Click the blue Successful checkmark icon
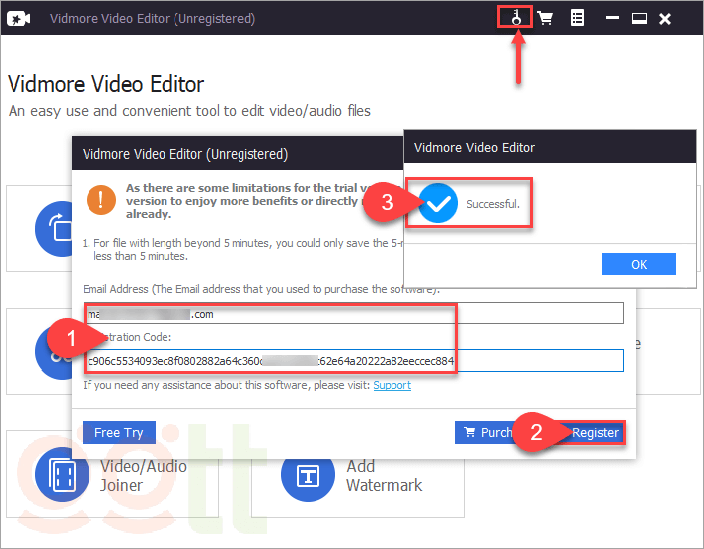Screen dimensions: 704x549 [x=438, y=203]
